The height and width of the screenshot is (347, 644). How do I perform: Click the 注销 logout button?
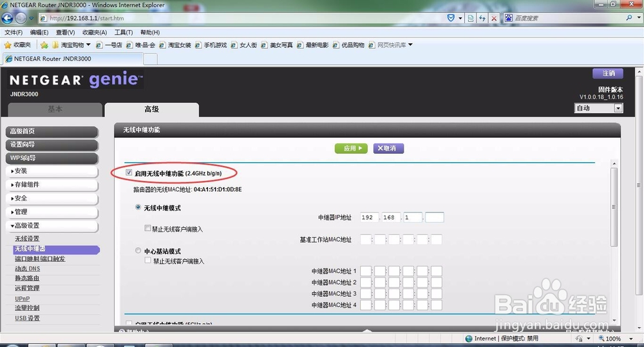608,73
